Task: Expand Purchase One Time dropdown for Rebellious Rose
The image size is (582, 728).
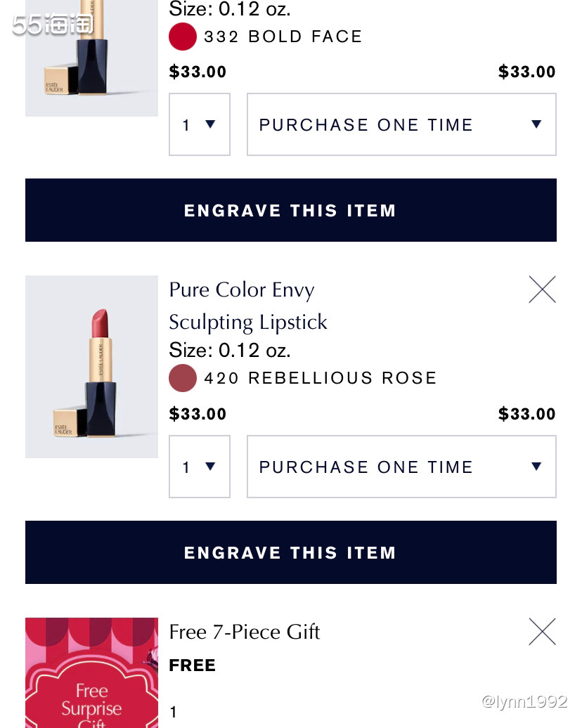Action: [x=401, y=467]
